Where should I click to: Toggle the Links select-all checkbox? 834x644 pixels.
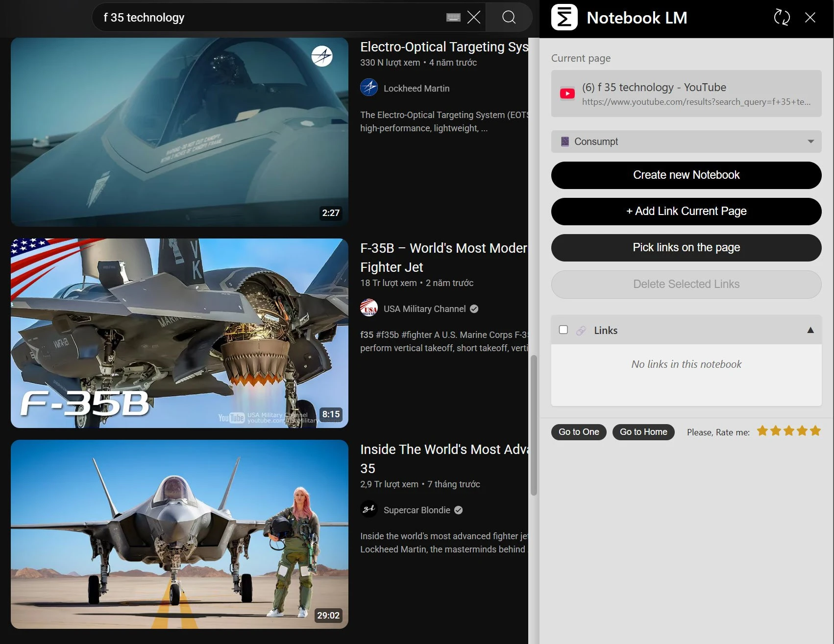(564, 330)
